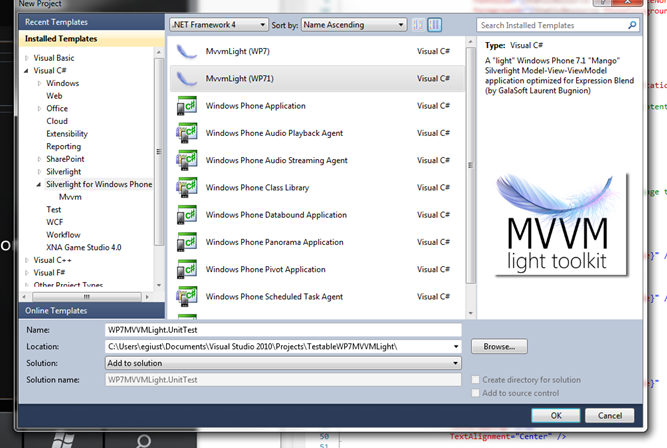Select the Web category
Image resolution: width=667 pixels, height=448 pixels.
tap(54, 96)
